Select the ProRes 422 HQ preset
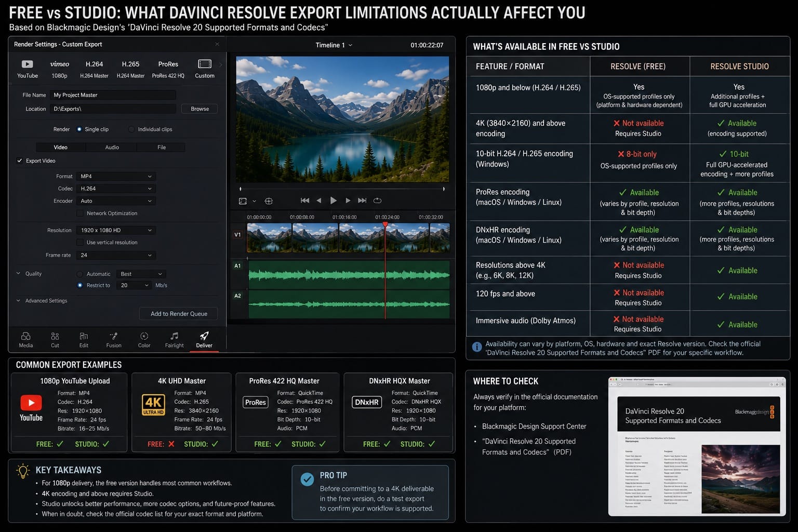Viewport: 798px width, 532px height. (x=168, y=69)
